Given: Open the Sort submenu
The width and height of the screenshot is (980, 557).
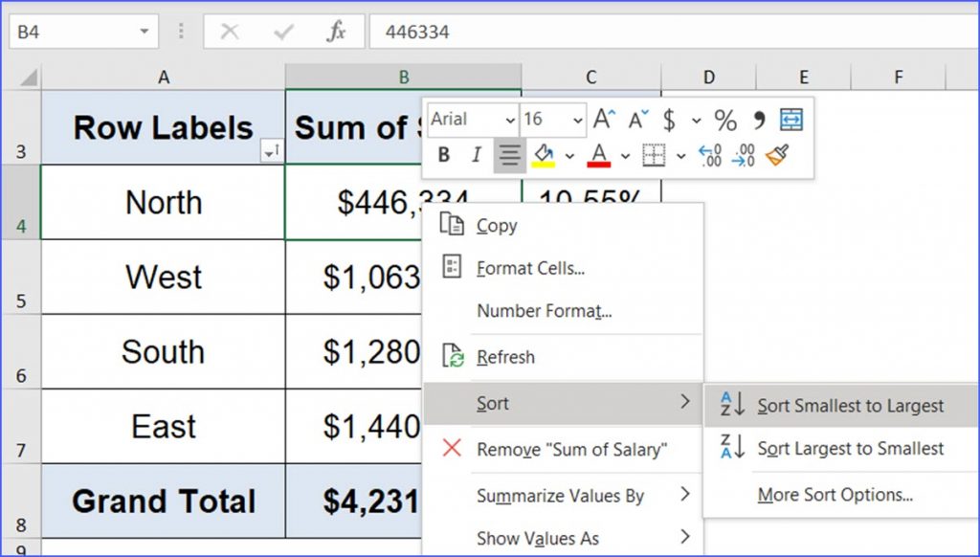Looking at the screenshot, I should pos(493,403).
